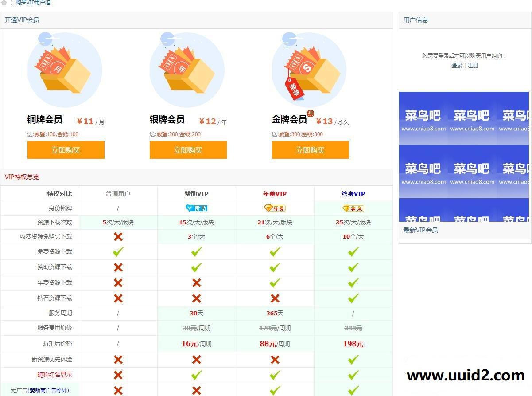
Task: Click the hot badge beside 金牌会员
Action: pyautogui.click(x=311, y=114)
